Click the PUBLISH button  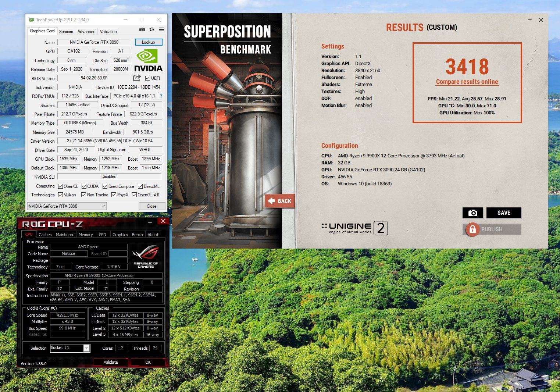492,229
